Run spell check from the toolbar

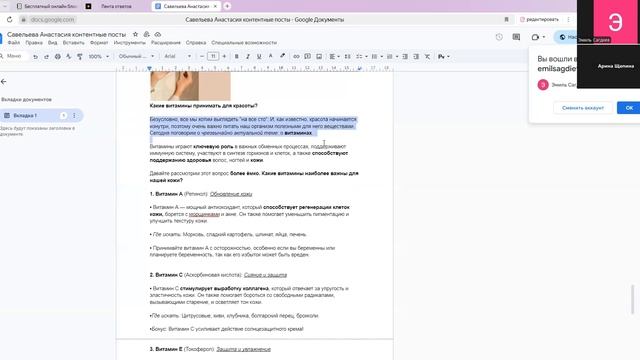click(x=69, y=56)
